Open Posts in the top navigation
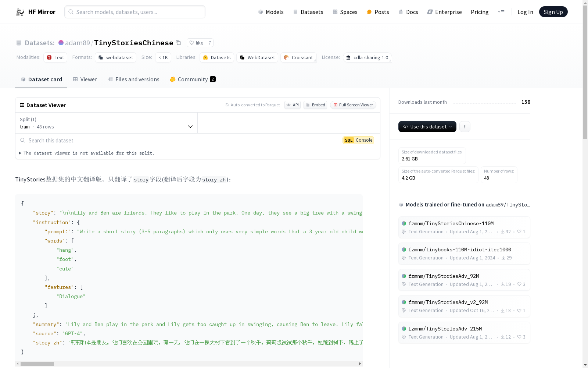Image resolution: width=588 pixels, height=368 pixels. (x=378, y=12)
